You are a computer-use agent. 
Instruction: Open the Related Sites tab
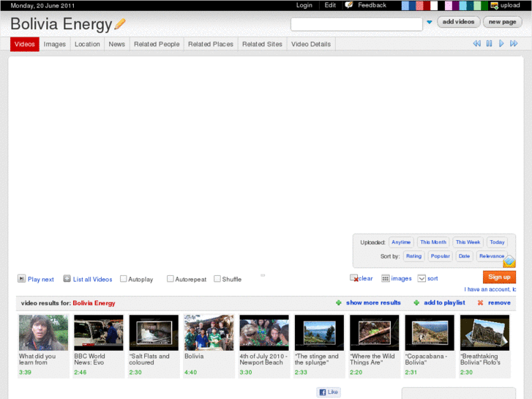[x=262, y=44]
